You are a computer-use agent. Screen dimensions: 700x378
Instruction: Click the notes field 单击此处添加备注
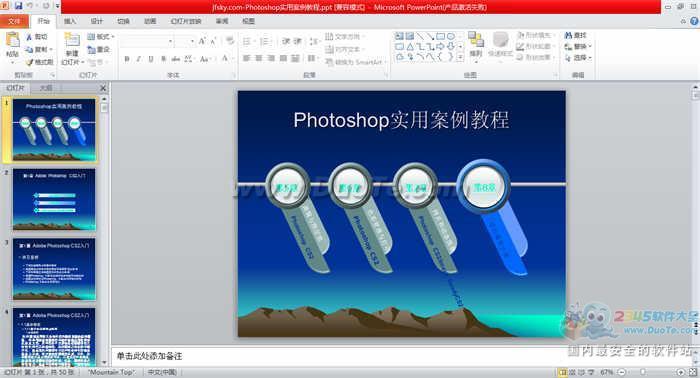pos(150,356)
